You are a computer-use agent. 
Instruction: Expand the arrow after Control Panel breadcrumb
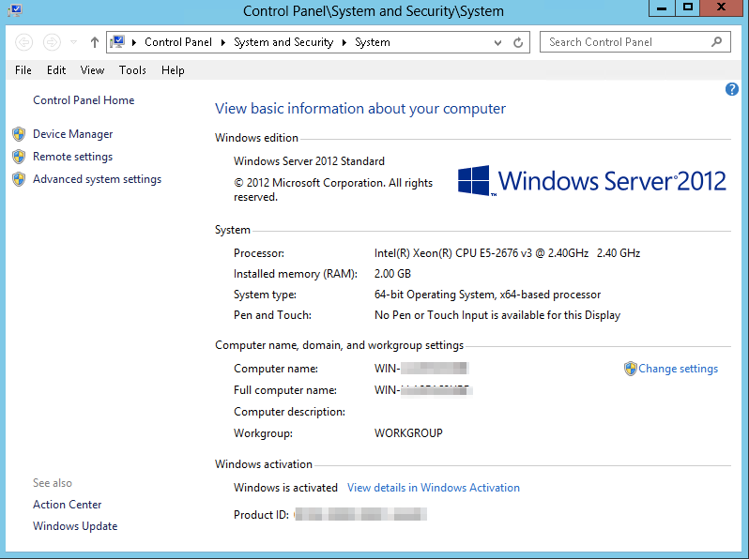(223, 42)
